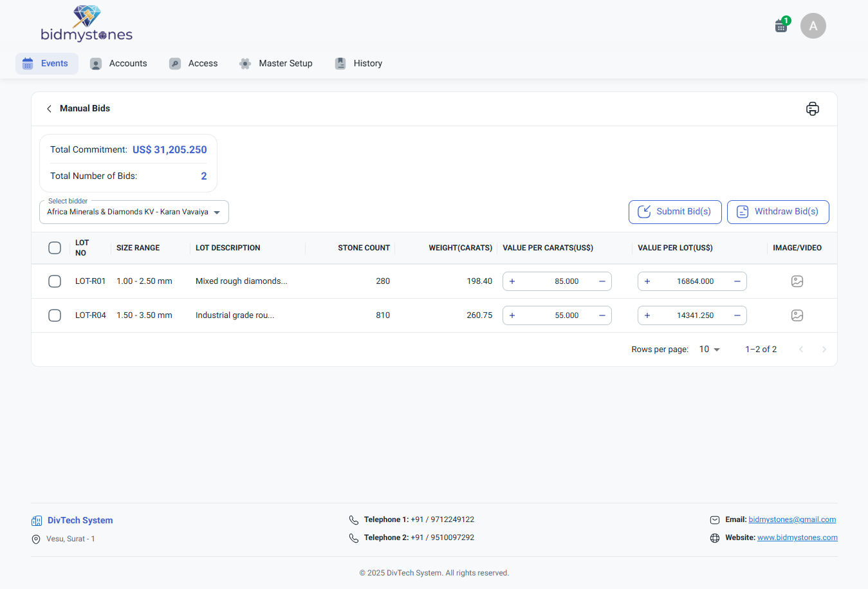Click the STONE COUNT column header
This screenshot has width=868, height=589.
tap(364, 248)
